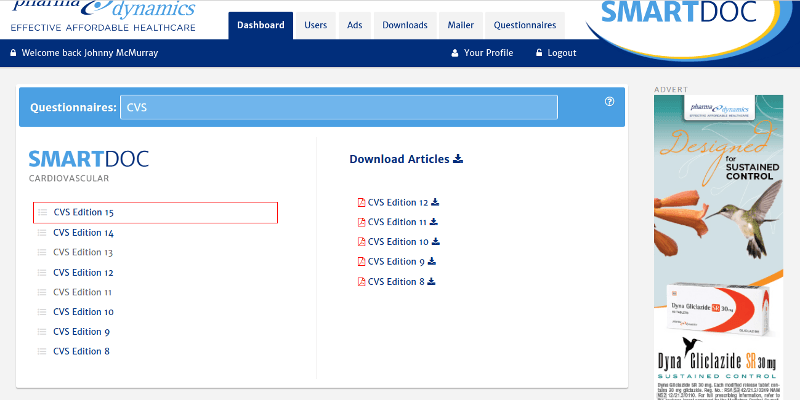Open Your Profile link
The image size is (800, 400).
coord(488,53)
